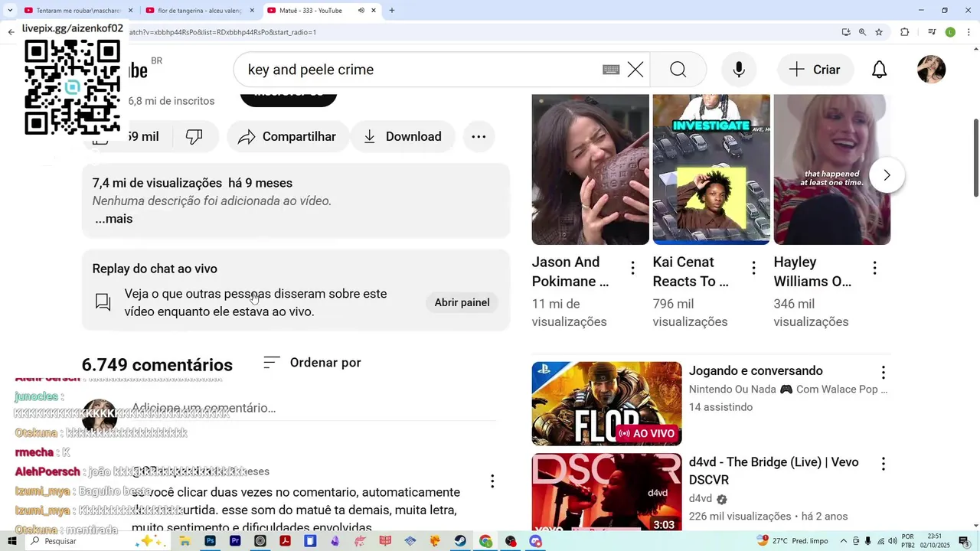Go back with the browser back arrow
This screenshot has width=980, height=551.
(11, 32)
